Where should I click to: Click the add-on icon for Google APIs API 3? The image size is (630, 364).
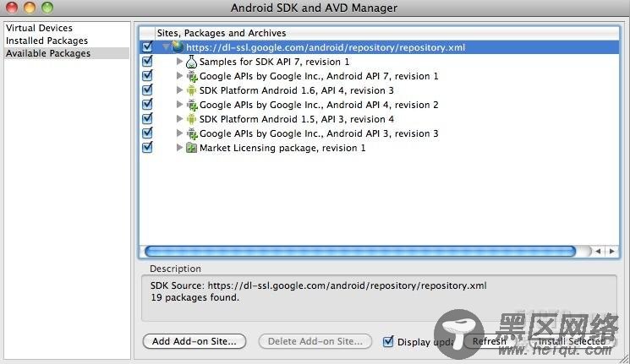[x=192, y=133]
